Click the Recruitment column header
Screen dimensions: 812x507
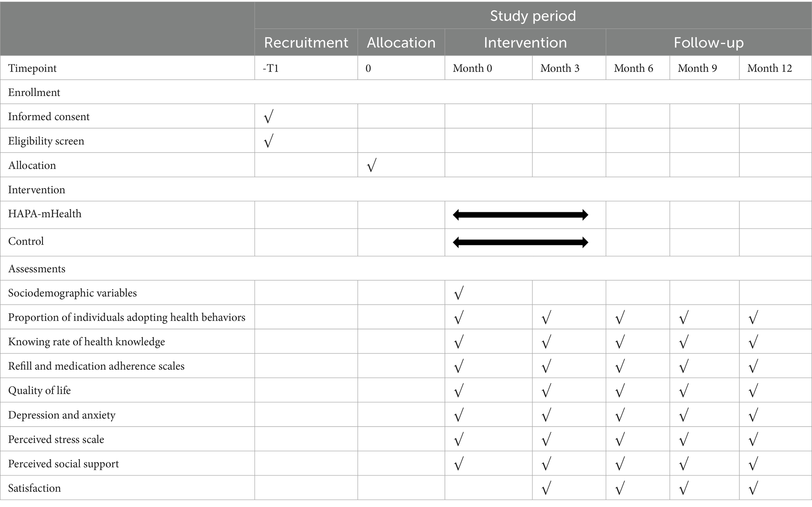(306, 42)
